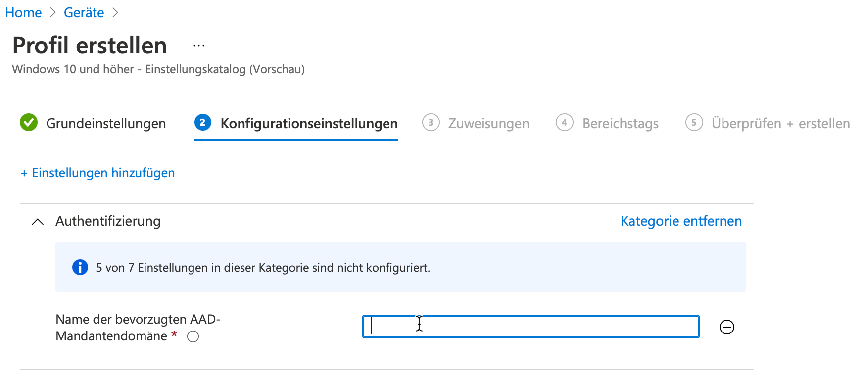Navigate to Home via breadcrumb
The width and height of the screenshot is (868, 379).
(23, 12)
